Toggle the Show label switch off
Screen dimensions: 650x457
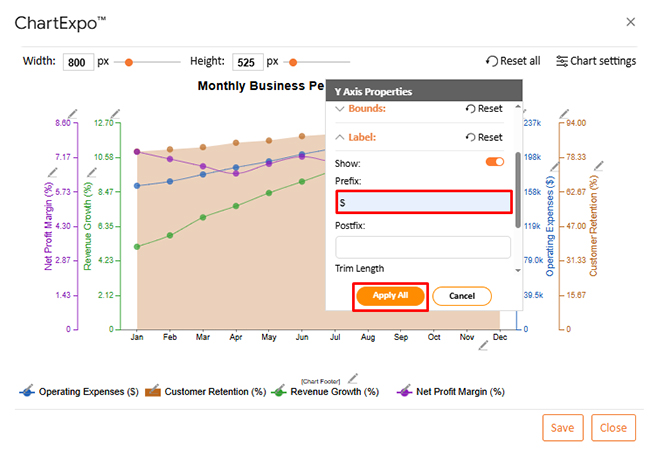point(494,162)
